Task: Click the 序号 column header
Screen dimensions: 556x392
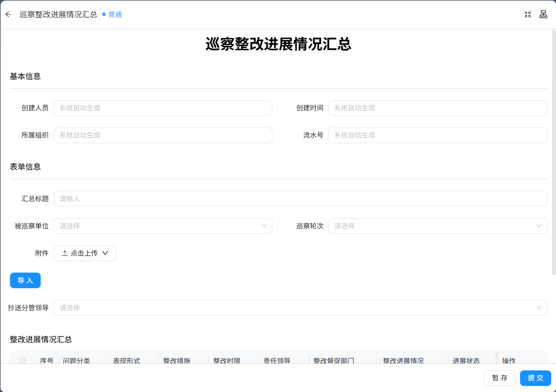Action: tap(47, 360)
